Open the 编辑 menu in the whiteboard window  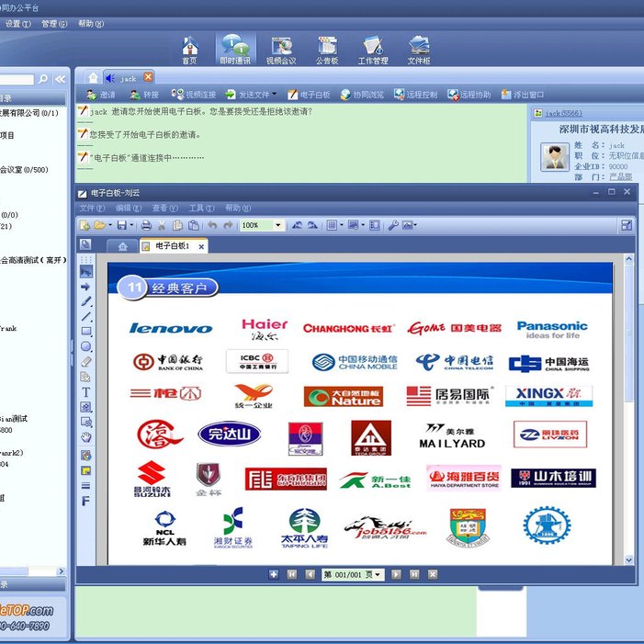(x=129, y=209)
